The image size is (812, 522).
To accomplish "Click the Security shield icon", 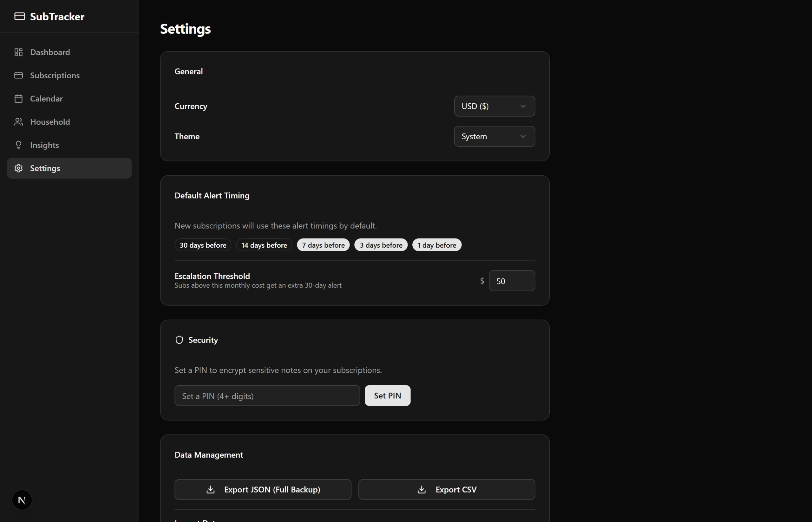I will (x=179, y=340).
